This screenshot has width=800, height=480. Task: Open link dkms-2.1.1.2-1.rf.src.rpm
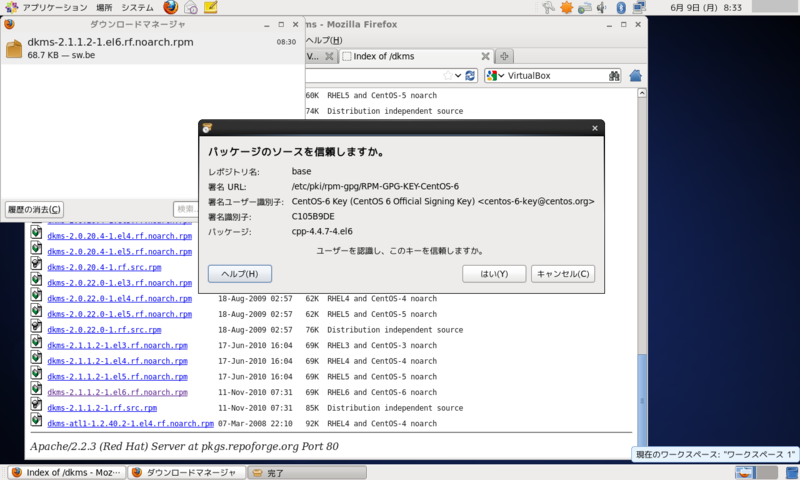click(102, 408)
